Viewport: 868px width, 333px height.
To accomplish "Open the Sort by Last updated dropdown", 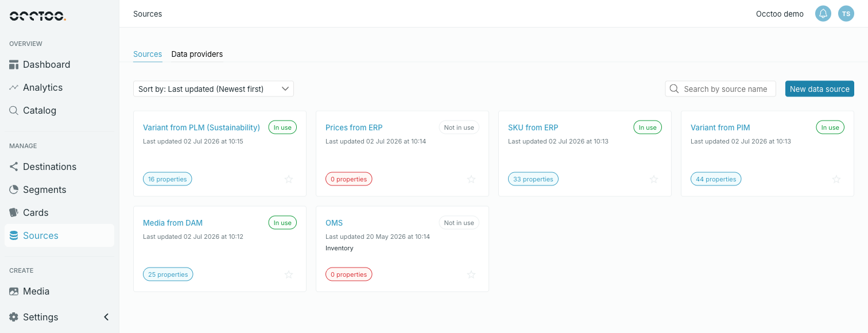I will coord(214,89).
